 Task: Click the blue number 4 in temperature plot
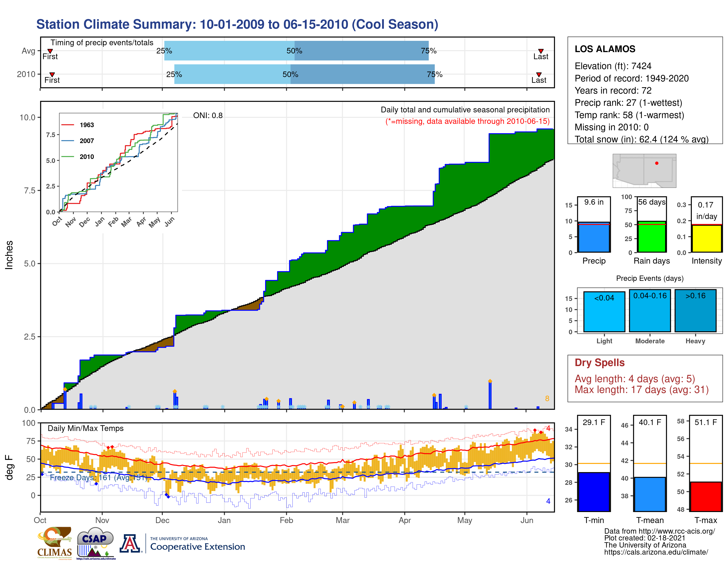pos(548,501)
